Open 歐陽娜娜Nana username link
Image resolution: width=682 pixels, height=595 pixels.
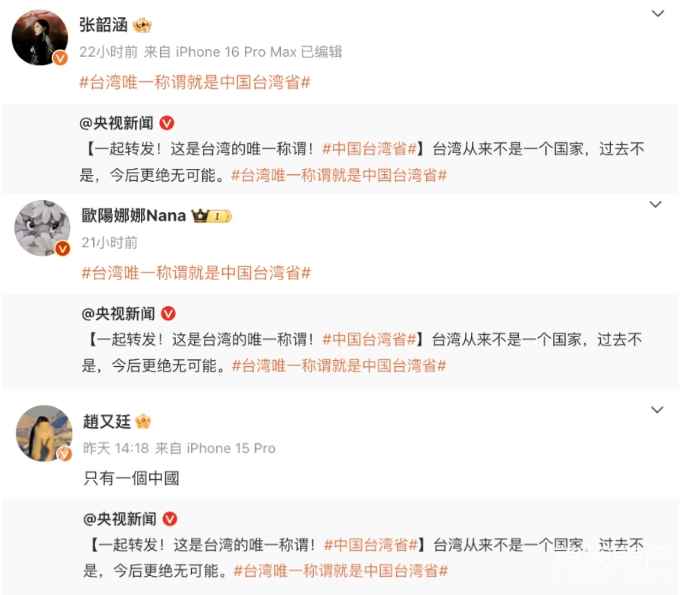[x=134, y=215]
